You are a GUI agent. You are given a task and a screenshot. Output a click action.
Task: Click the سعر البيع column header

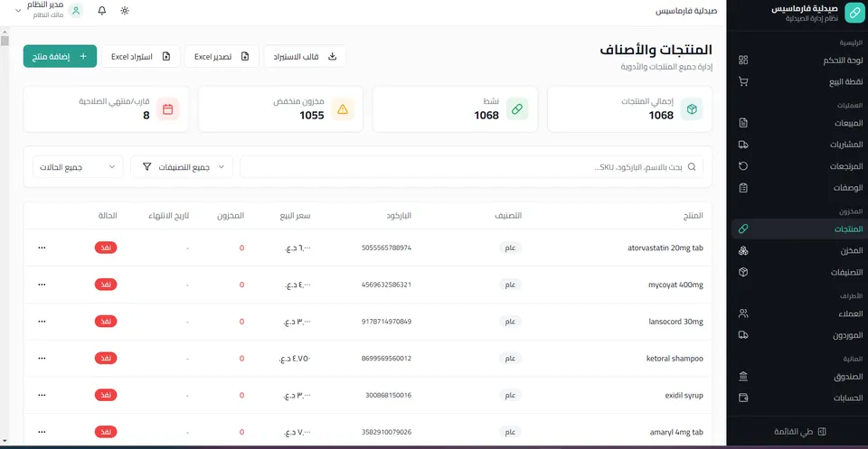point(295,216)
